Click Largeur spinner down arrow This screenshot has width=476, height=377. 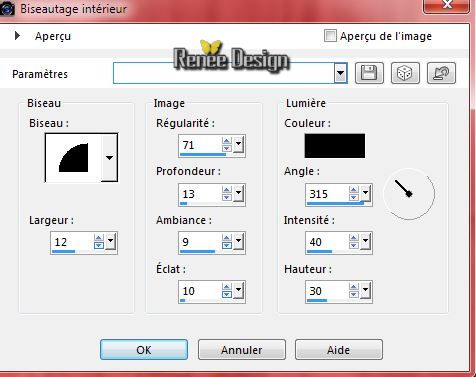coord(99,246)
